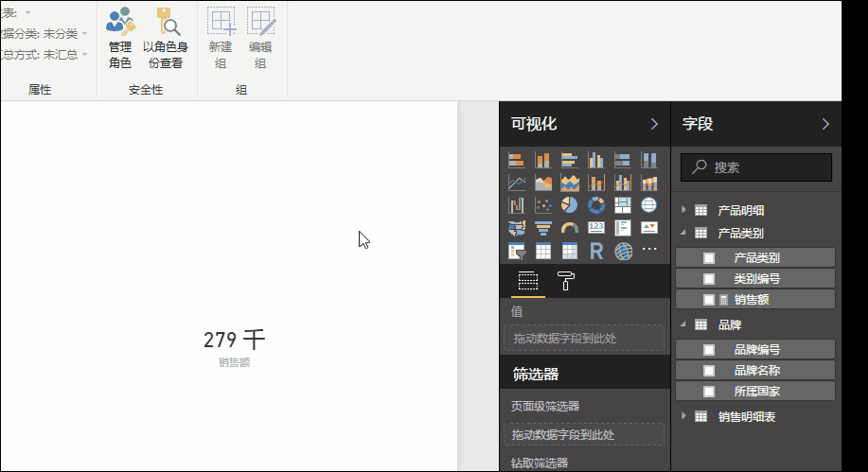This screenshot has width=868, height=472.
Task: Insert a line chart visual
Action: (516, 183)
